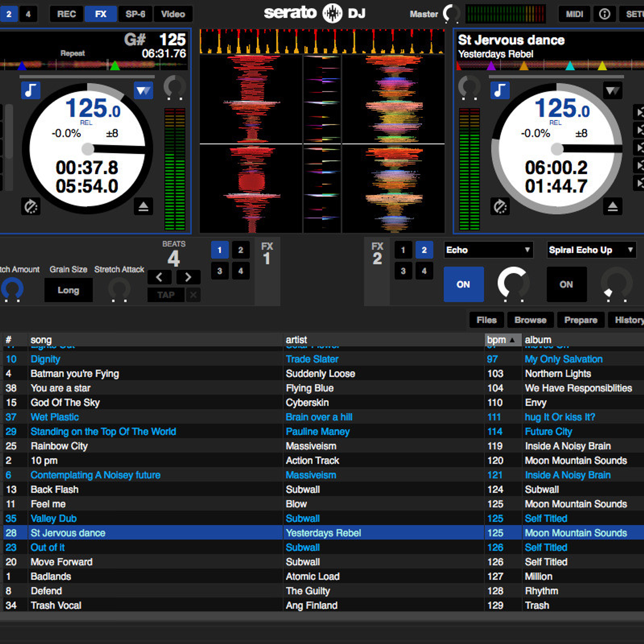Assign FX 1 to deck 4
644x644 pixels.
click(x=241, y=271)
